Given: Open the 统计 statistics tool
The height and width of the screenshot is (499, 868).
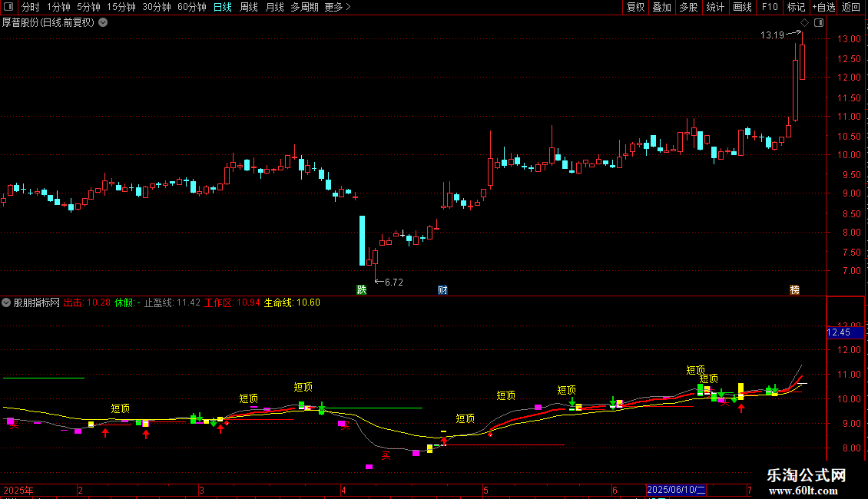Looking at the screenshot, I should point(715,7).
